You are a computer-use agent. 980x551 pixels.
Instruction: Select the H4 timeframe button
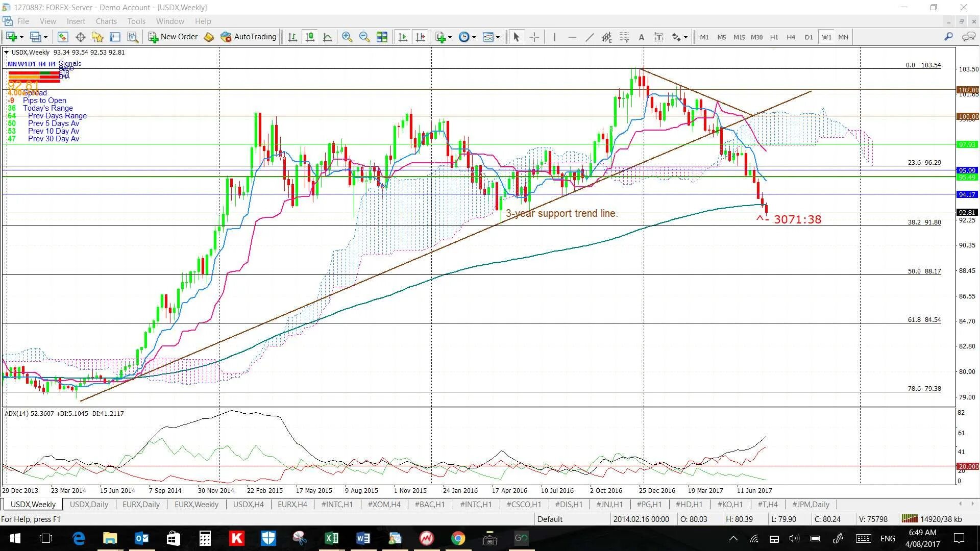coord(791,37)
